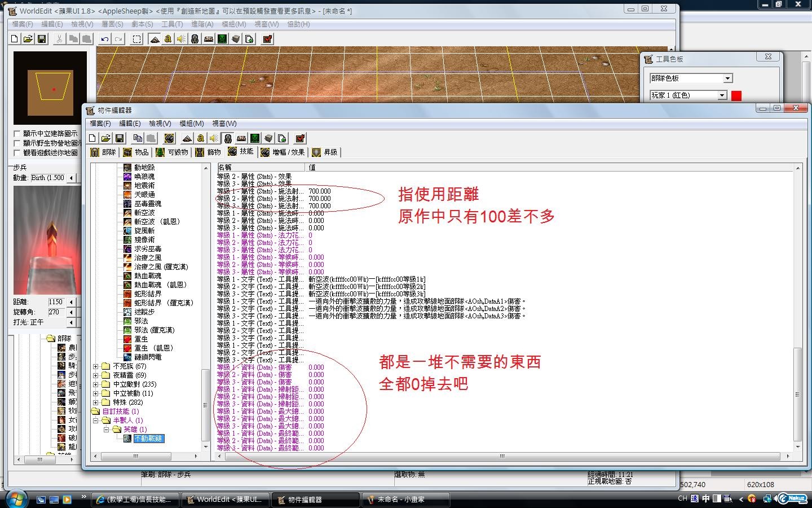Select 鏈鎖閃電 ability in the tree
812x508 pixels.
coord(148,357)
